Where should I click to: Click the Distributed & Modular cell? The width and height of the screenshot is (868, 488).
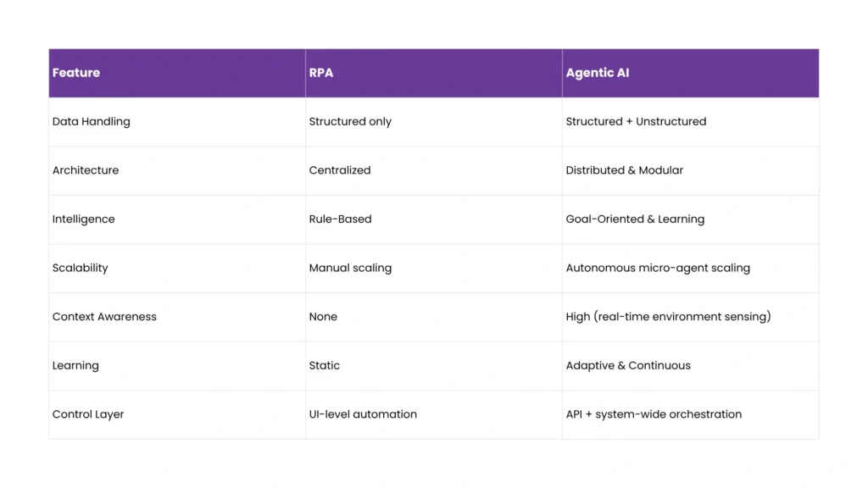(x=625, y=170)
